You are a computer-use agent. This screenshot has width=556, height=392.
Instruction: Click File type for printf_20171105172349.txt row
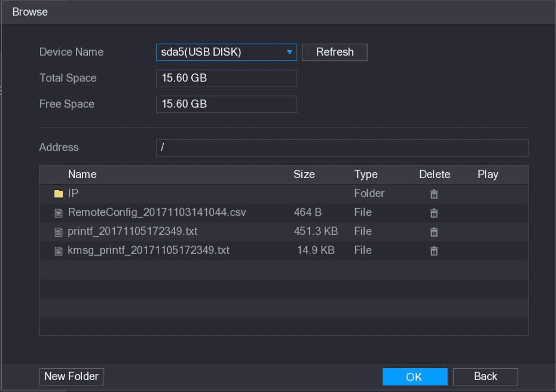(363, 231)
